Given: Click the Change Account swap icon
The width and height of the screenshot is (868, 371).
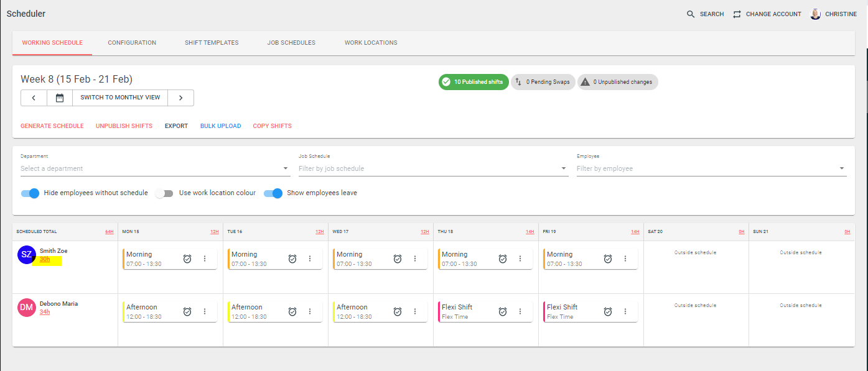Looking at the screenshot, I should point(737,14).
